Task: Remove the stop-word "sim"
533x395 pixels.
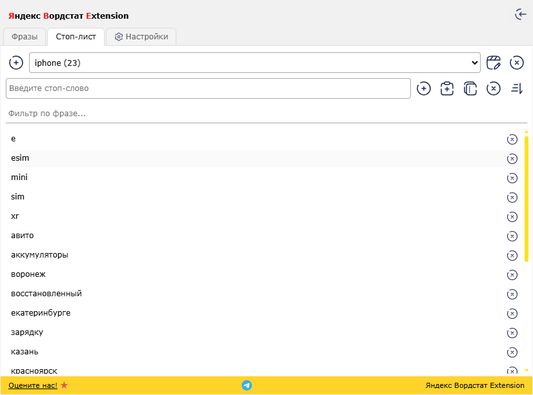Action: (512, 198)
